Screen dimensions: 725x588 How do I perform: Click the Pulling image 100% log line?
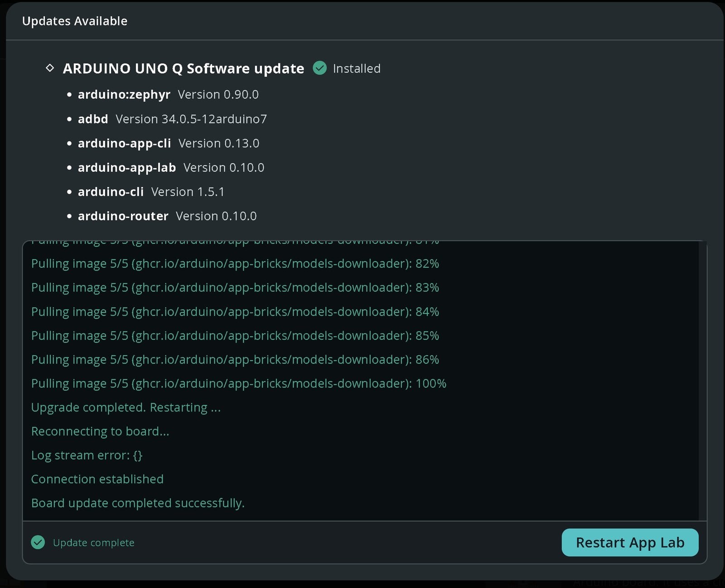pyautogui.click(x=239, y=384)
